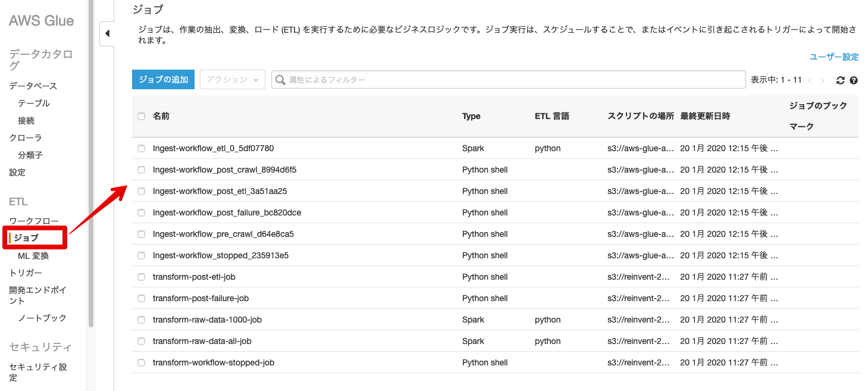Click the refresh icon above the jobs table

coord(841,80)
